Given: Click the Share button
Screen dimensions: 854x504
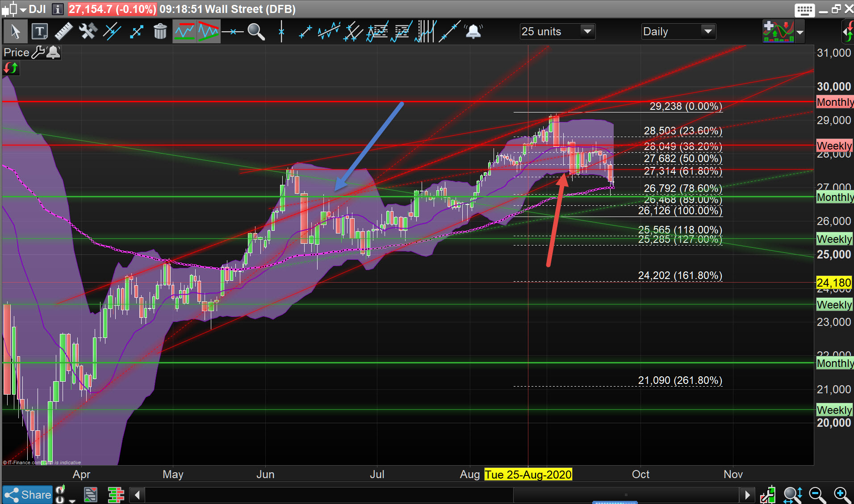Looking at the screenshot, I should click(x=28, y=495).
